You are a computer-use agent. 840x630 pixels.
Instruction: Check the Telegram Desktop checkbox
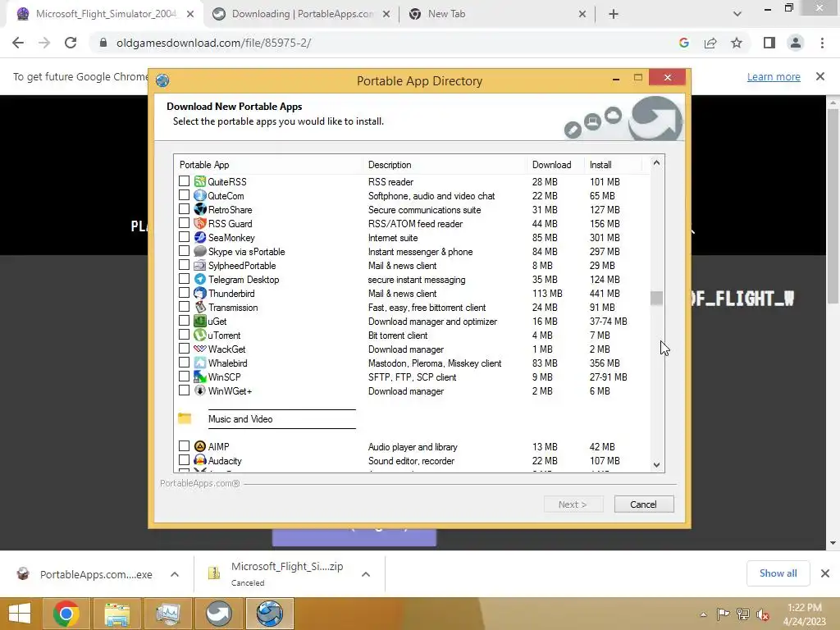tap(184, 279)
